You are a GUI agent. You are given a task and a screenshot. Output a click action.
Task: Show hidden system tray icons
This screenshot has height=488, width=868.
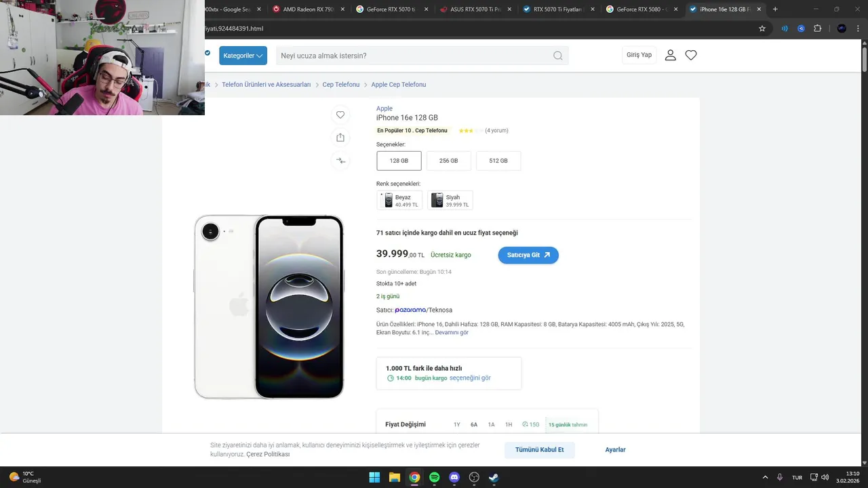coord(766,477)
